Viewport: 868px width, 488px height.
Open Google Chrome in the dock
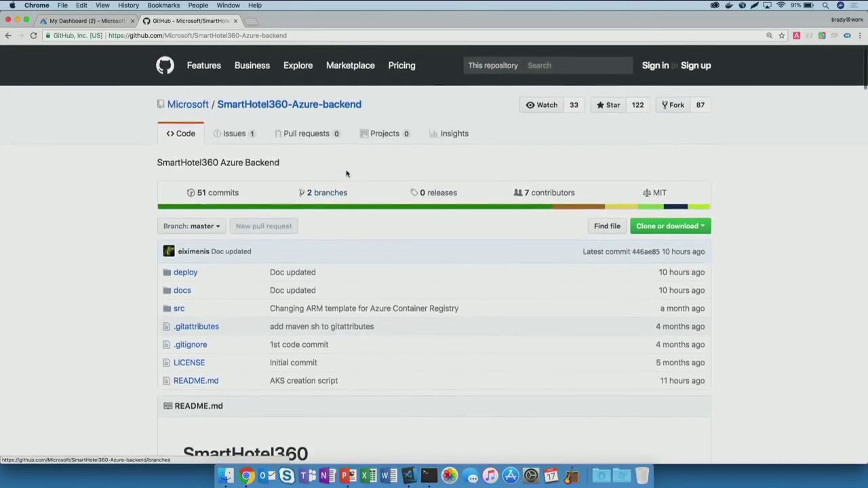coord(247,475)
